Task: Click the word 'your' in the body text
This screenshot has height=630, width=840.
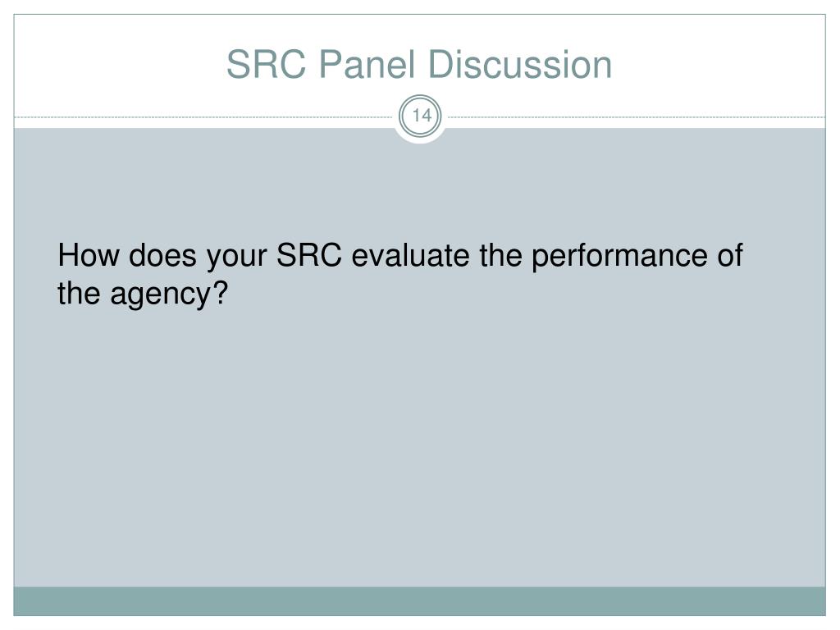Action: [x=236, y=257]
